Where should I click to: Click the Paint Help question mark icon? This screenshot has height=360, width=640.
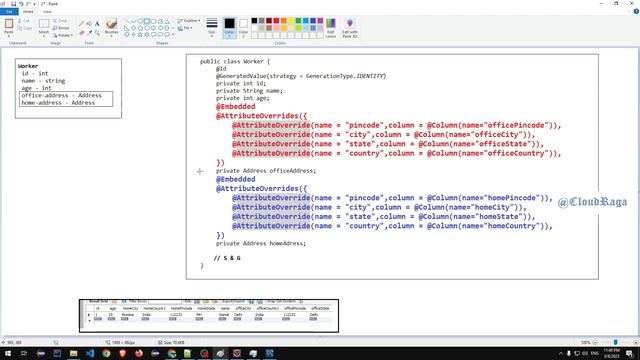point(636,12)
